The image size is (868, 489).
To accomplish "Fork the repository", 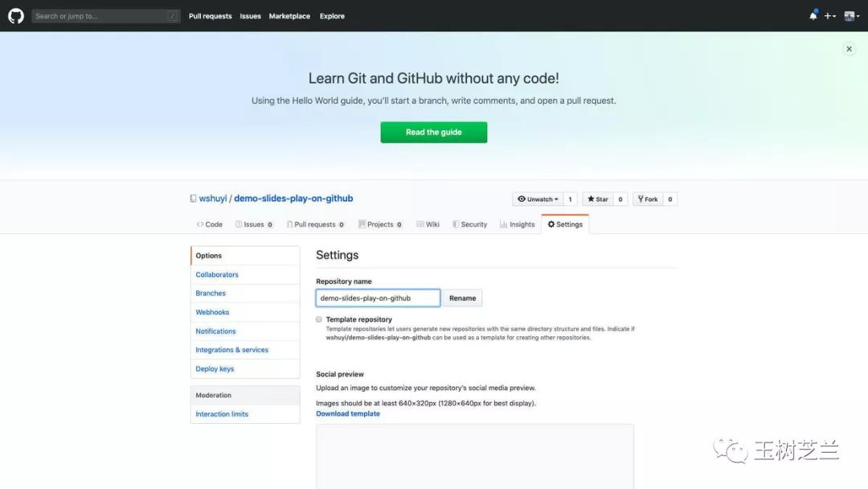I will (648, 199).
